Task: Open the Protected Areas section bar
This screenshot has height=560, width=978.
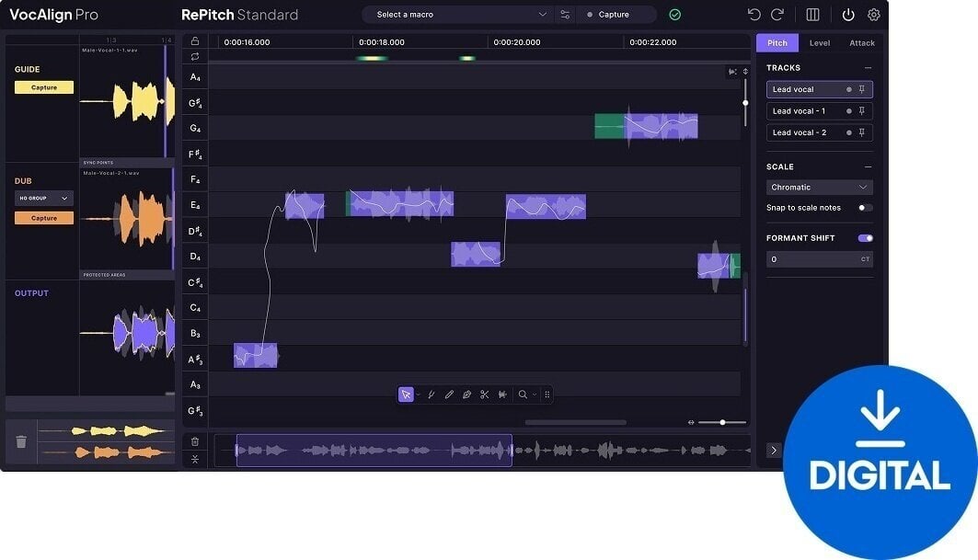Action: click(127, 274)
